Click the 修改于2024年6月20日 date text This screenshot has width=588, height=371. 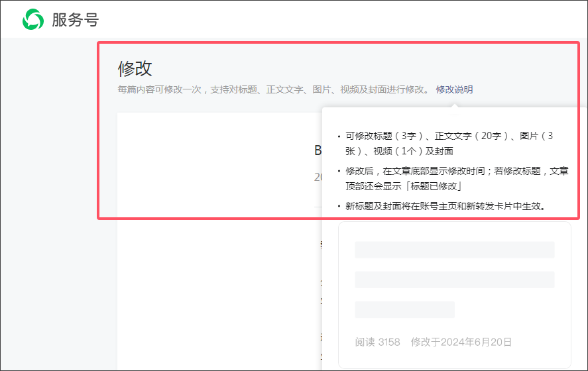tap(461, 342)
